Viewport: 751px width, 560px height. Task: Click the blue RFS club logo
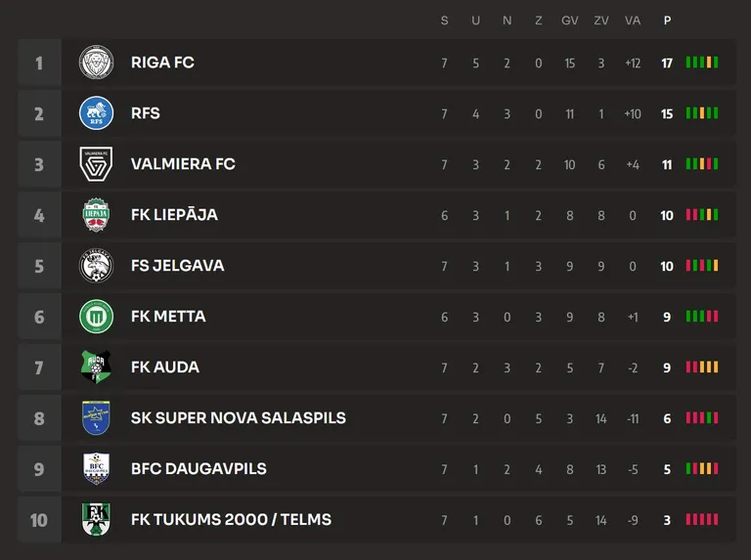pos(96,113)
